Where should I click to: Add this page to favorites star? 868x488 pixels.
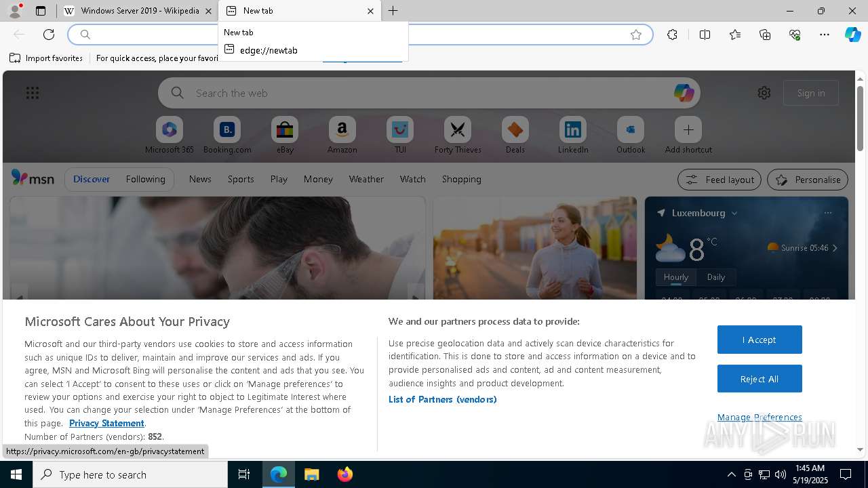636,35
